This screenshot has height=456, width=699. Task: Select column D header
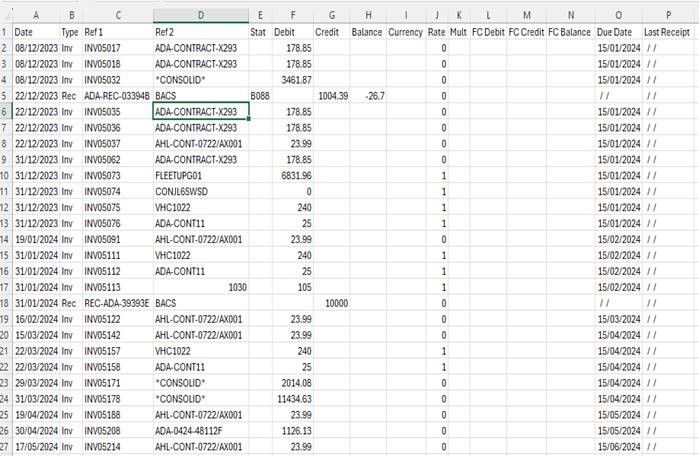[x=201, y=15]
